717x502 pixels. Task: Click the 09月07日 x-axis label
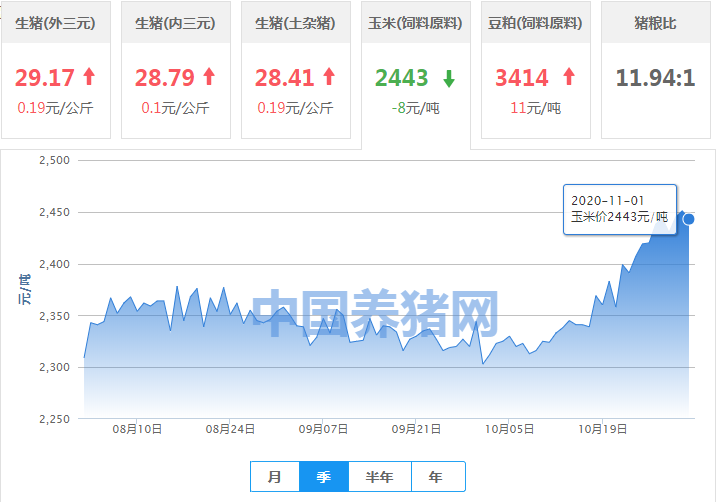(x=323, y=429)
